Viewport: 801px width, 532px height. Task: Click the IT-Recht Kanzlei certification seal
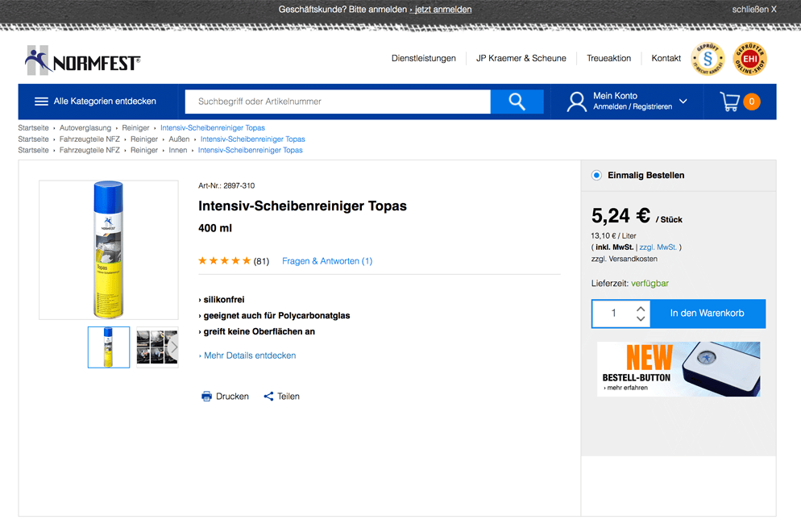point(708,59)
